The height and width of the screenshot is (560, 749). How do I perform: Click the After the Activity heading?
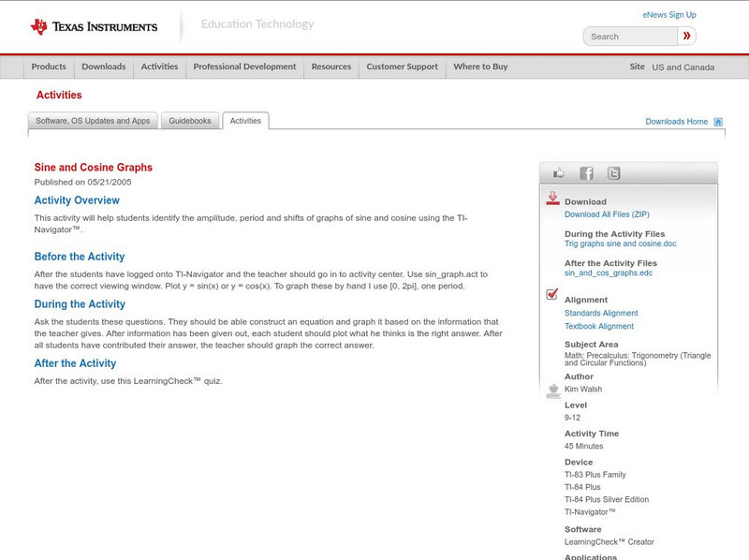75,363
